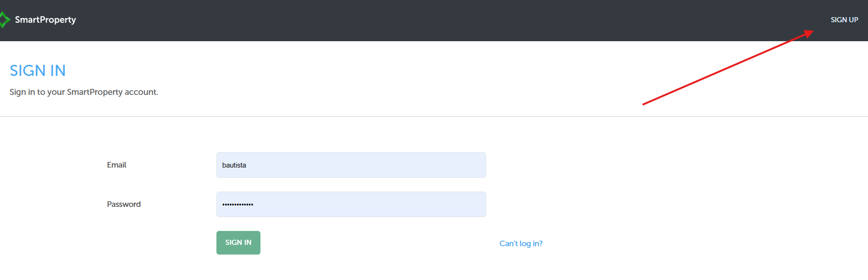This screenshot has width=868, height=280.
Task: Click the green SIGN IN button
Action: coord(238,243)
